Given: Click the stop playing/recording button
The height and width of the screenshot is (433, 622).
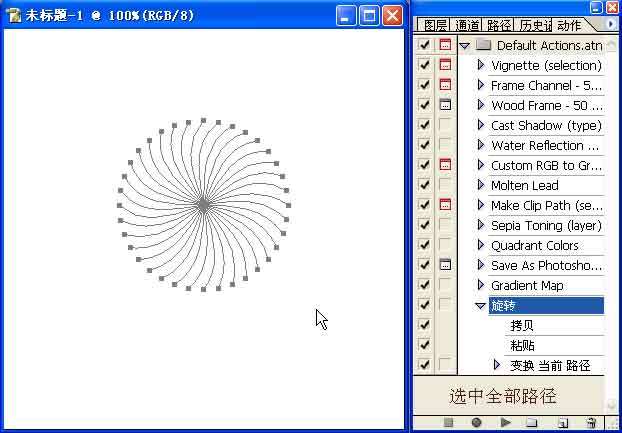Looking at the screenshot, I should click(x=448, y=423).
